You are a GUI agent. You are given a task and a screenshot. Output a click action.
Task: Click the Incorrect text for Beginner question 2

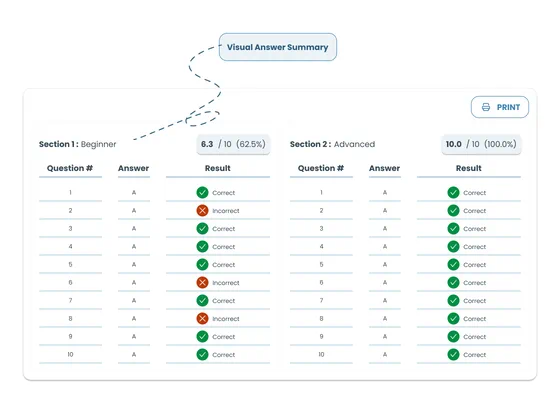[226, 211]
